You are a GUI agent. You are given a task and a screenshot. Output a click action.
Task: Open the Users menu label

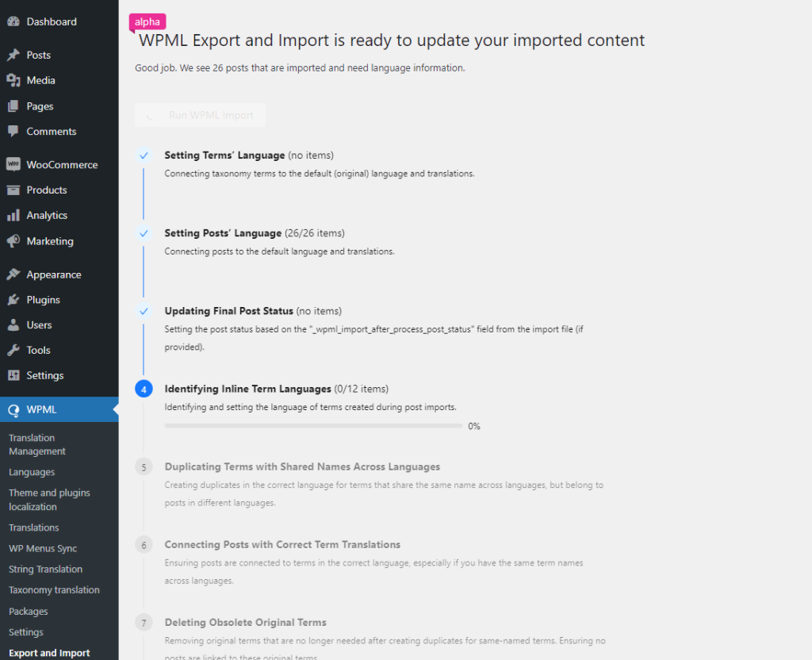(x=40, y=324)
